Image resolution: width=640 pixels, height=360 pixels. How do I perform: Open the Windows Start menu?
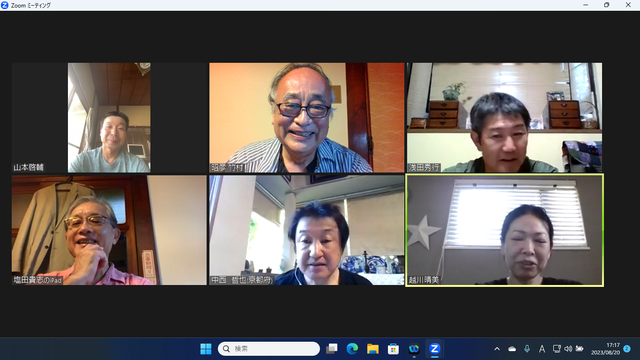pos(206,349)
